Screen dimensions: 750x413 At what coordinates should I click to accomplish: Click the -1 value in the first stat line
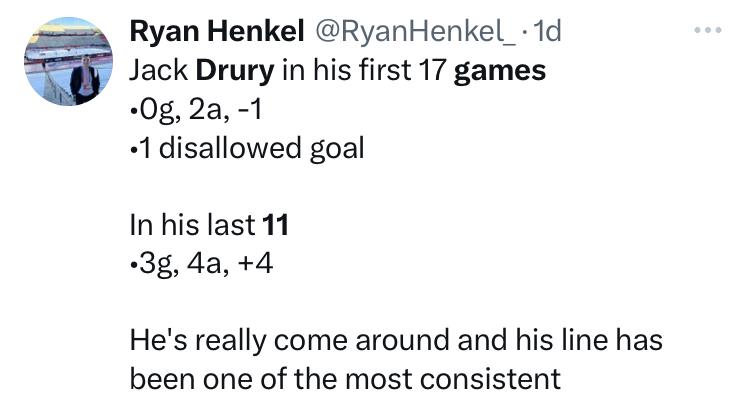(x=250, y=110)
